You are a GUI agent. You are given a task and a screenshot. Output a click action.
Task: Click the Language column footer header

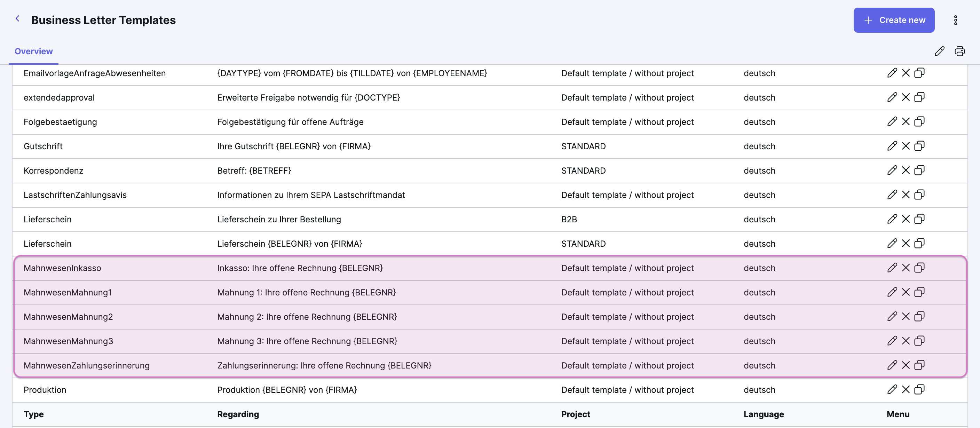764,414
